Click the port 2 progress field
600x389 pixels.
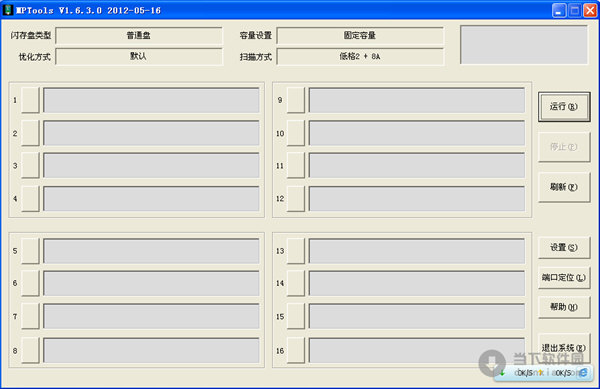coord(151,133)
